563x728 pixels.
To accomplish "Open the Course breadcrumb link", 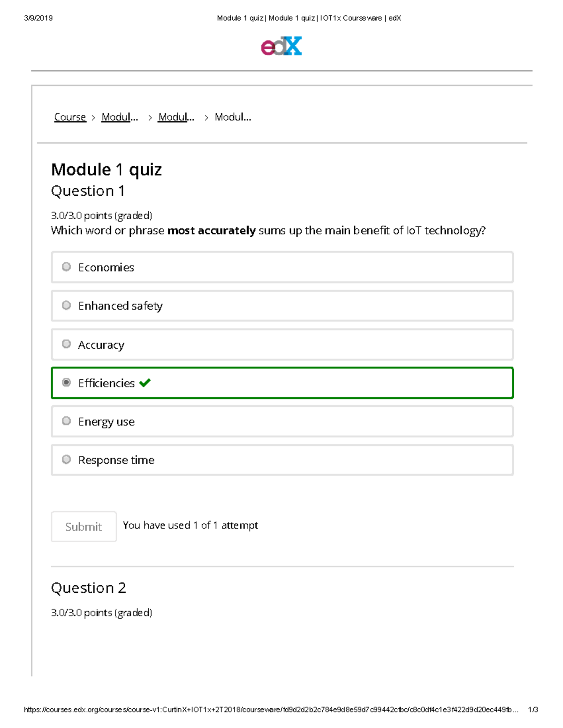I will point(69,117).
